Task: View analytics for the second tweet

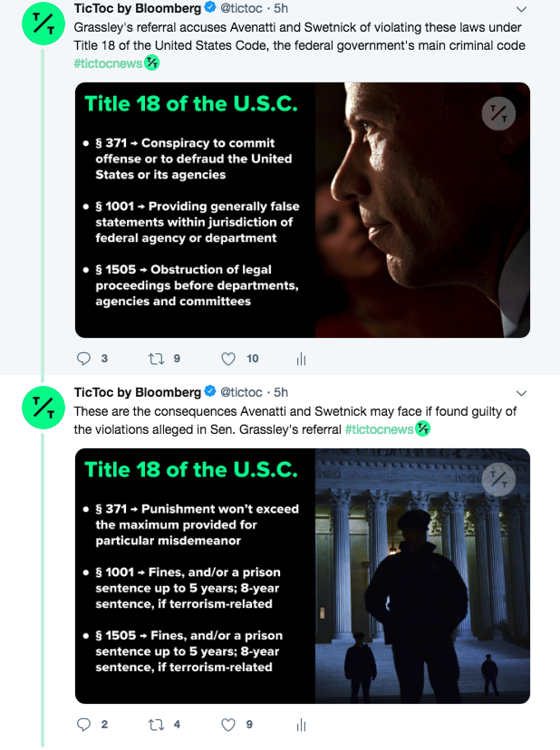Action: [301, 726]
